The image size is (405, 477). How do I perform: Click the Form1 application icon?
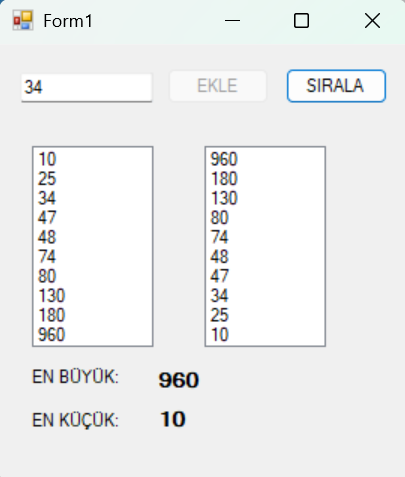pos(23,21)
